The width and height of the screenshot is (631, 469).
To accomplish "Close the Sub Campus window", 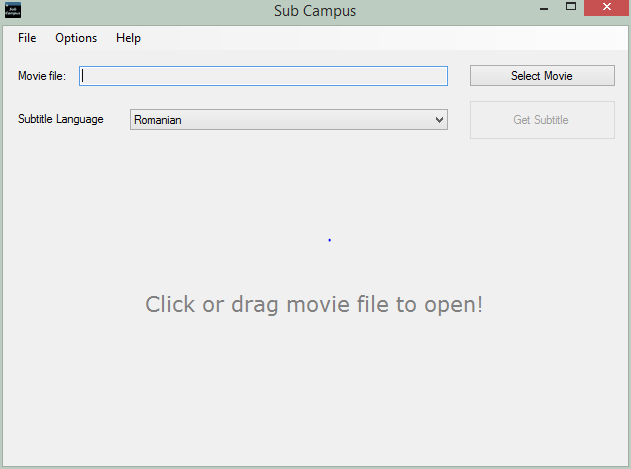I will [x=606, y=8].
